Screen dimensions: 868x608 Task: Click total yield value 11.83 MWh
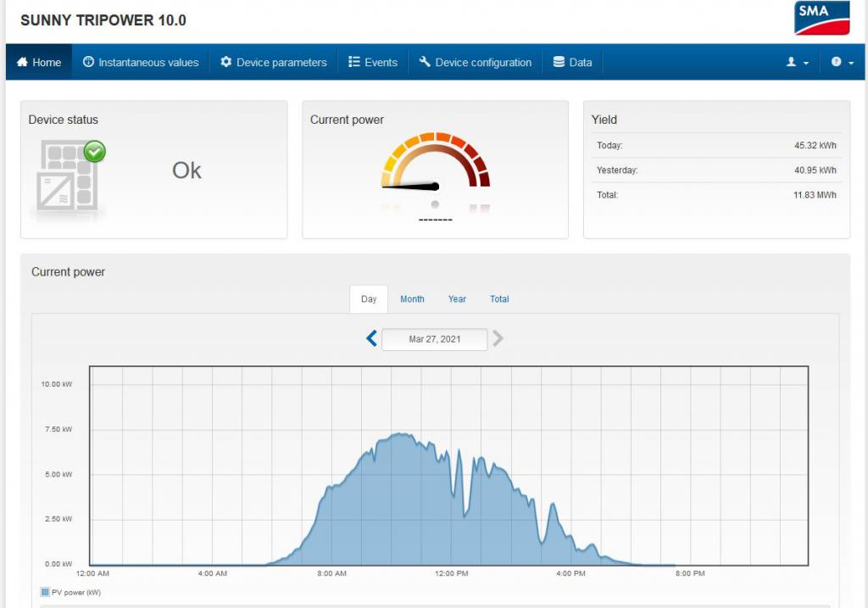pos(815,195)
